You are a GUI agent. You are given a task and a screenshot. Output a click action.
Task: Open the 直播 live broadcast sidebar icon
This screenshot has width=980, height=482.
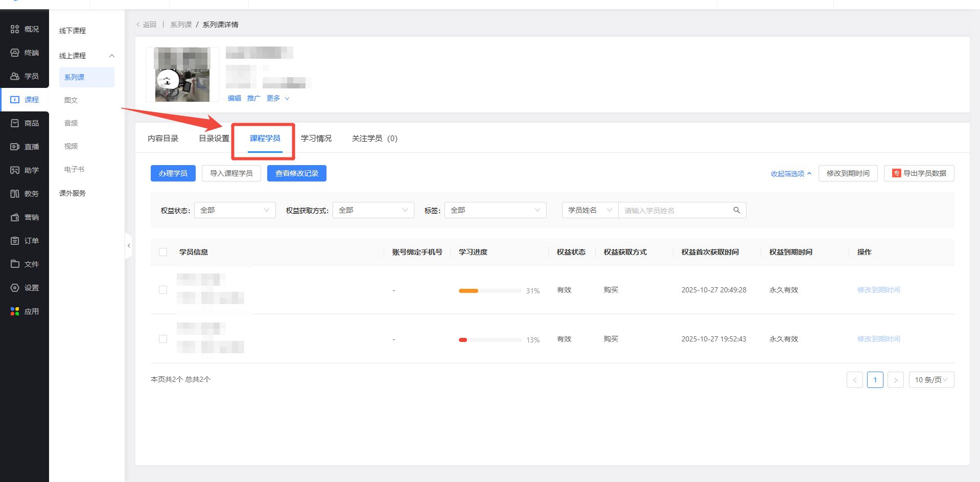[x=15, y=147]
